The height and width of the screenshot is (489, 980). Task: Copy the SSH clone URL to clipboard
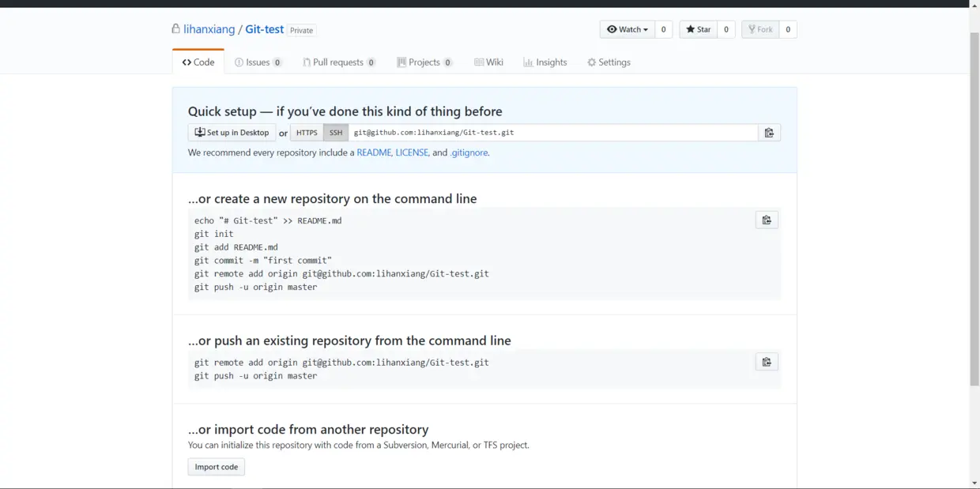click(x=769, y=133)
